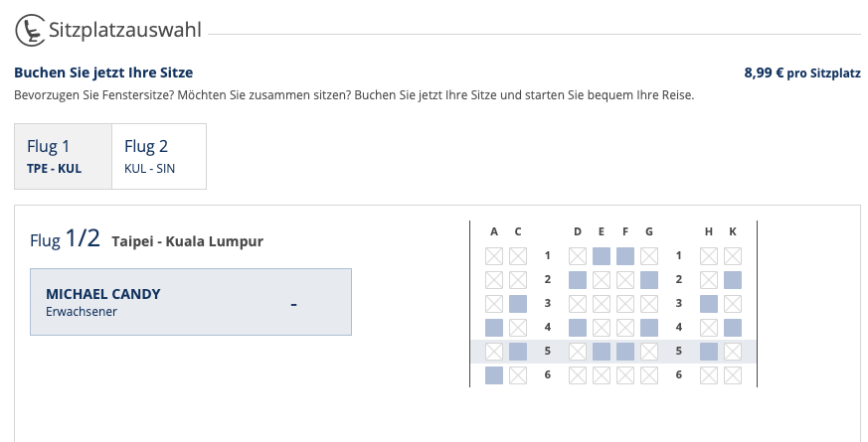This screenshot has width=868, height=442.
Task: Pick available window seat 2K
Action: click(x=733, y=280)
